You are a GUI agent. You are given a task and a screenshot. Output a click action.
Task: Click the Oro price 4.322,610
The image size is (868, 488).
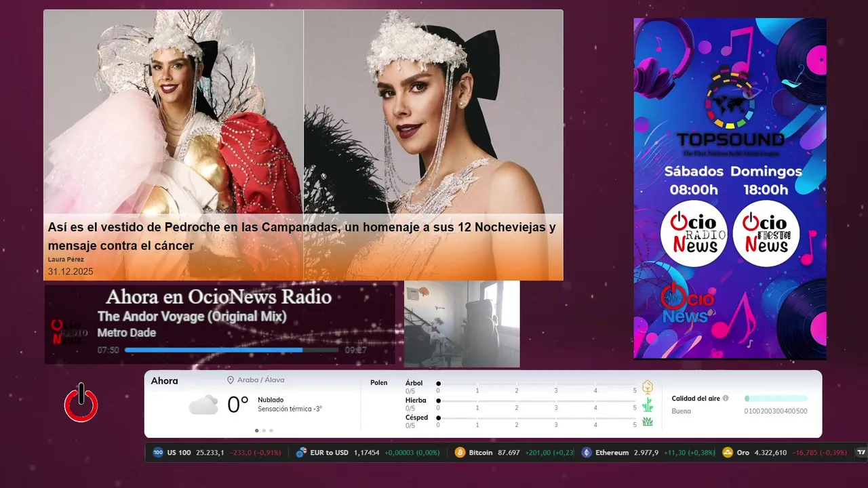click(x=771, y=452)
